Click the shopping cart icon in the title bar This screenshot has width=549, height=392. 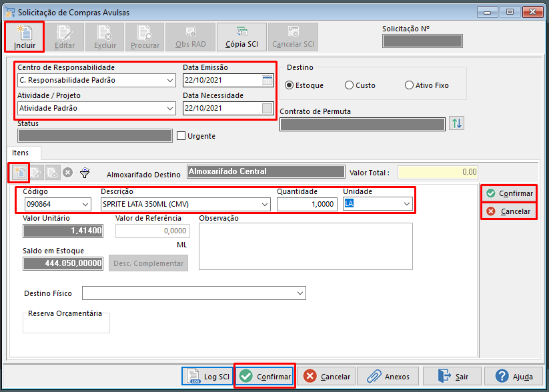[10, 12]
